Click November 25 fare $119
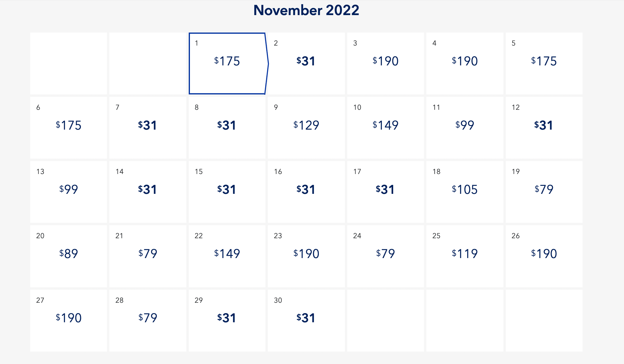The width and height of the screenshot is (624, 364). tap(465, 256)
